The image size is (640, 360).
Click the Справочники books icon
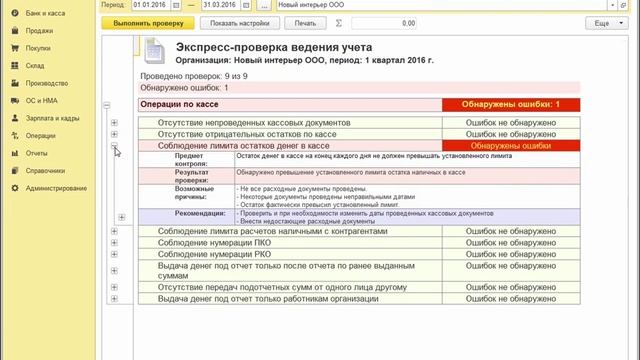pyautogui.click(x=15, y=171)
